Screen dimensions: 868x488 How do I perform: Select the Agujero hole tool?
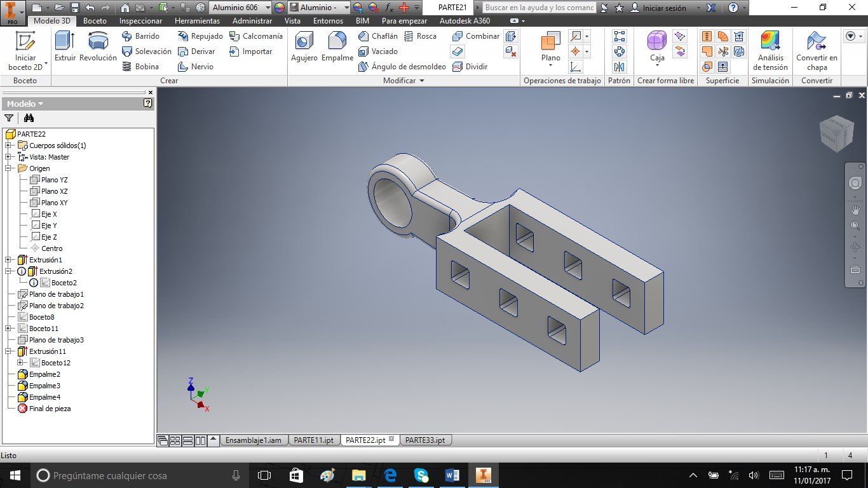[304, 46]
